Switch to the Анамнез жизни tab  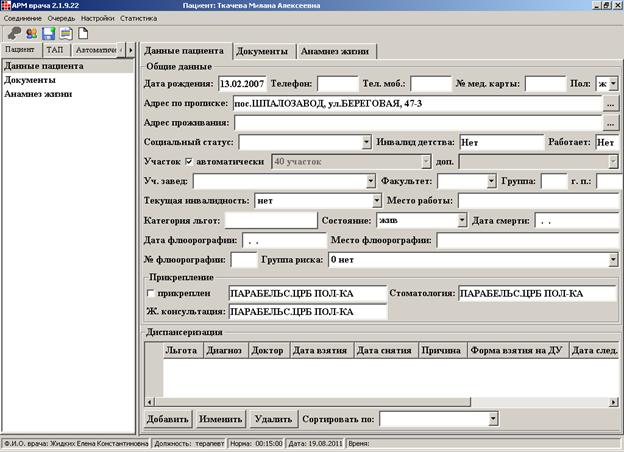(335, 51)
